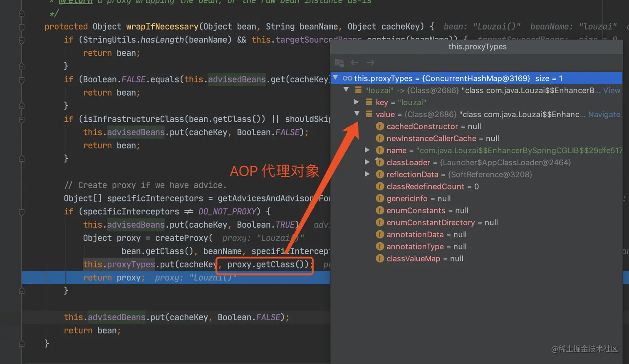Image resolution: width=629 pixels, height=364 pixels.
Task: Click the specificInterceptors declaration line
Action: 197,199
